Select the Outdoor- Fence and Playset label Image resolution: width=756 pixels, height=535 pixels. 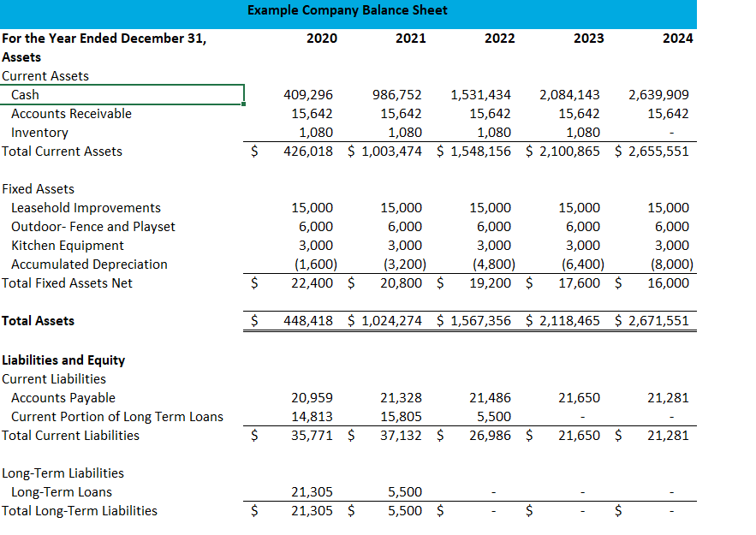[93, 227]
